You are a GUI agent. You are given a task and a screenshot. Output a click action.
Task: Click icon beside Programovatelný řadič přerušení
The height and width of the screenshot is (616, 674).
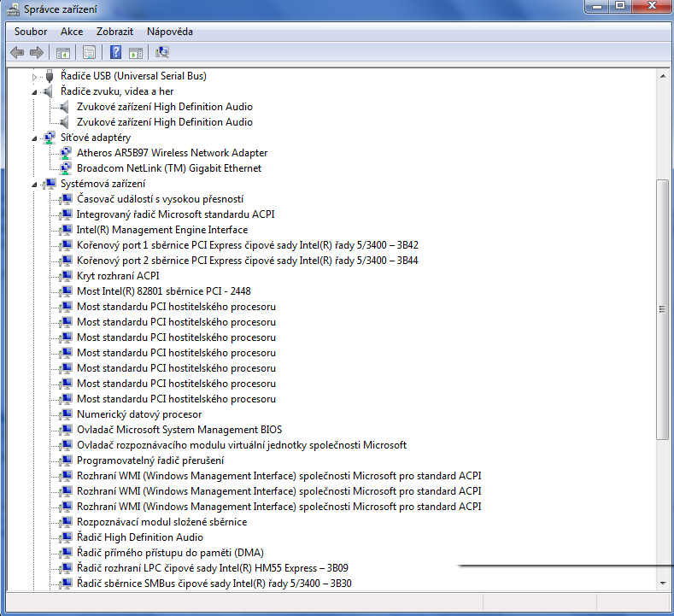click(66, 461)
